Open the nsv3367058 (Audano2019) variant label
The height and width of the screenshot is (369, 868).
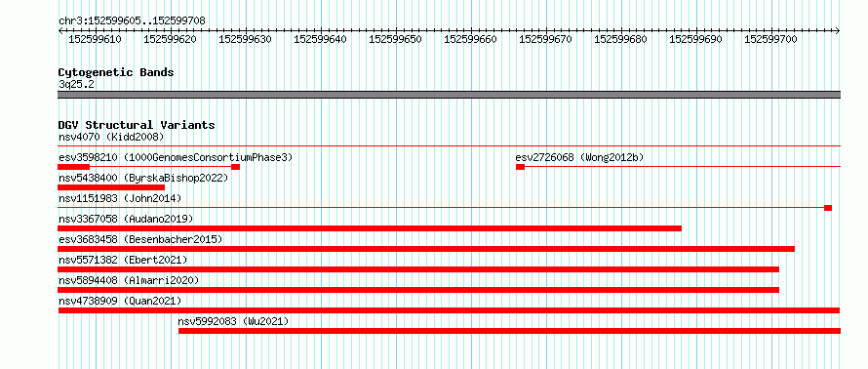126,219
